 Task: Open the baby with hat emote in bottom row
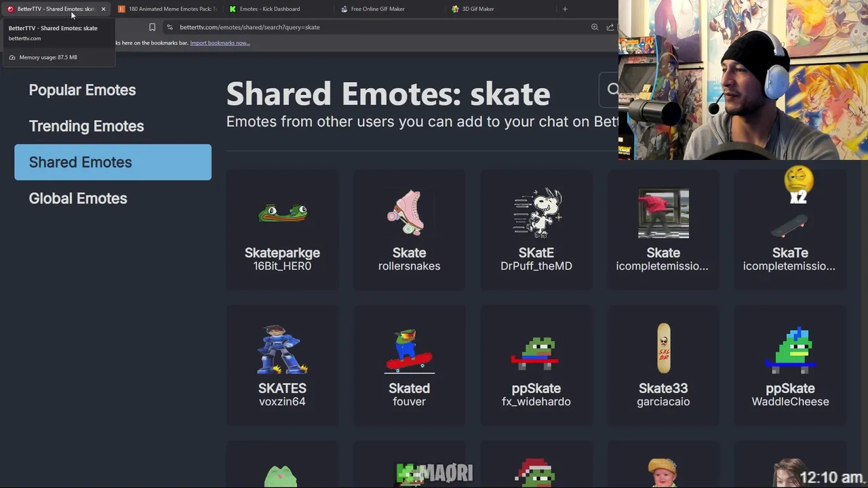(663, 464)
